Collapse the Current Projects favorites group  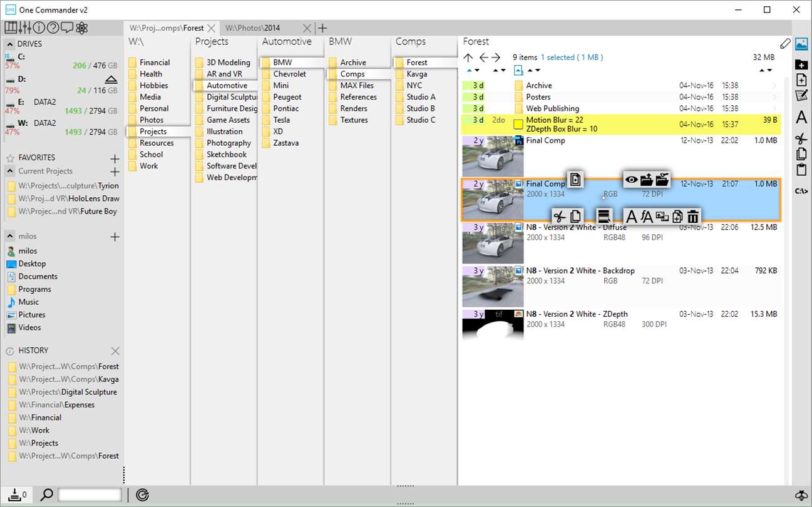click(x=11, y=171)
